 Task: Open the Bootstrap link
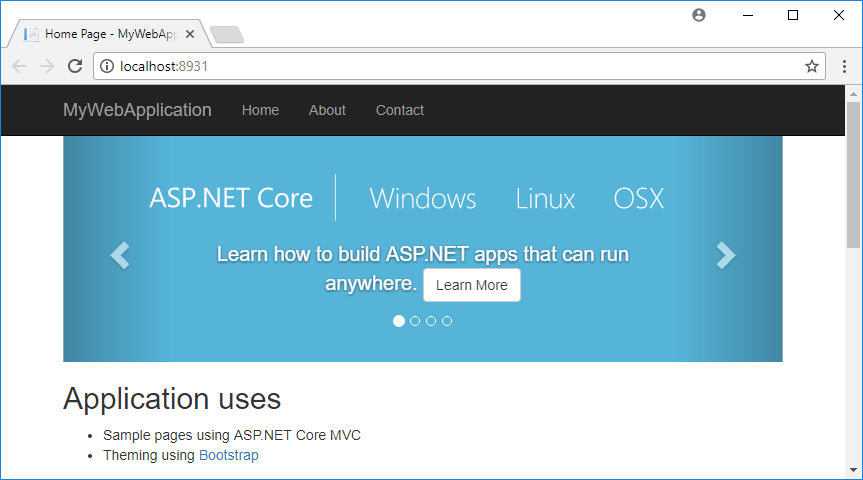228,455
